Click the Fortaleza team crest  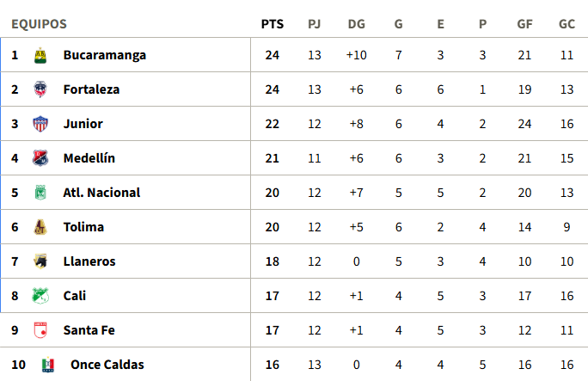40,89
